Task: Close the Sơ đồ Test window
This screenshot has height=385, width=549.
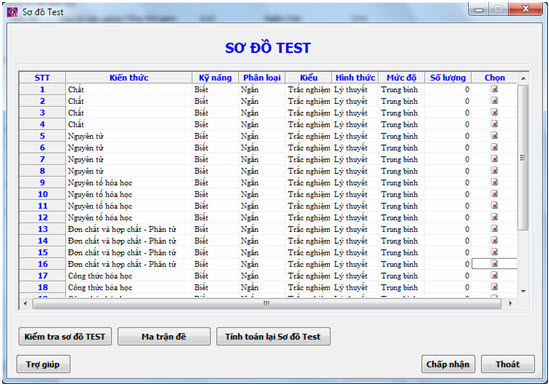Action: [x=525, y=9]
